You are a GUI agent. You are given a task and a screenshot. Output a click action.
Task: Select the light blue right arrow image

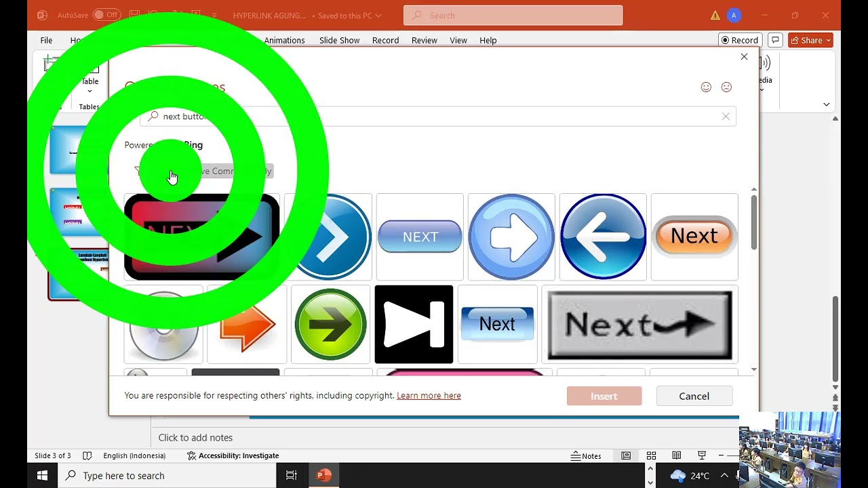(x=511, y=237)
